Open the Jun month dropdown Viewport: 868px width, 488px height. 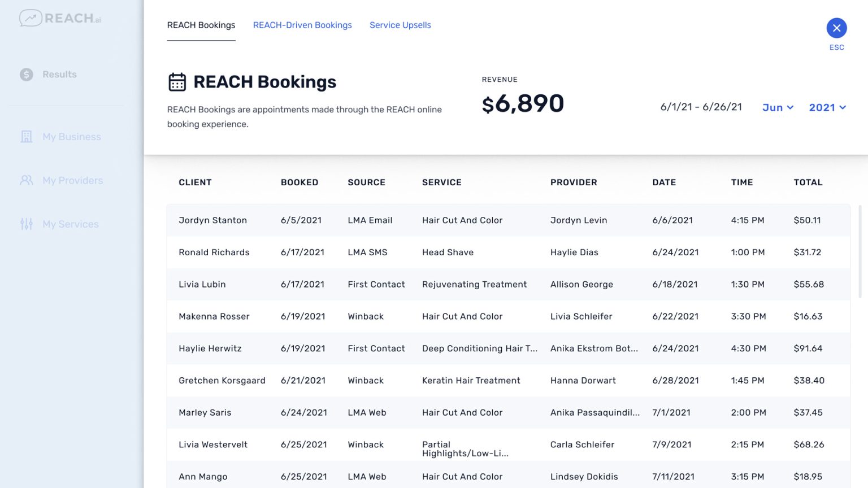point(778,107)
